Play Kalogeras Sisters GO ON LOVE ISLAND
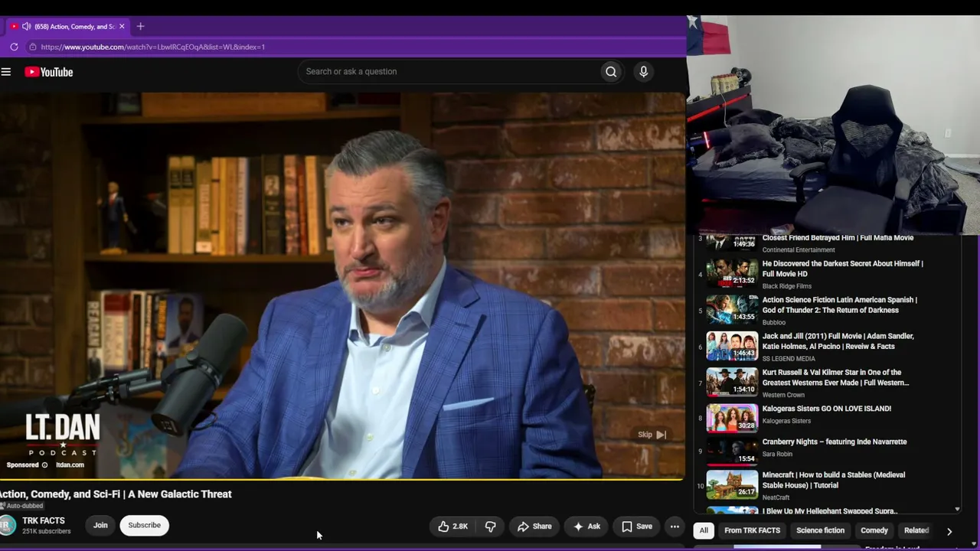 coord(827,409)
